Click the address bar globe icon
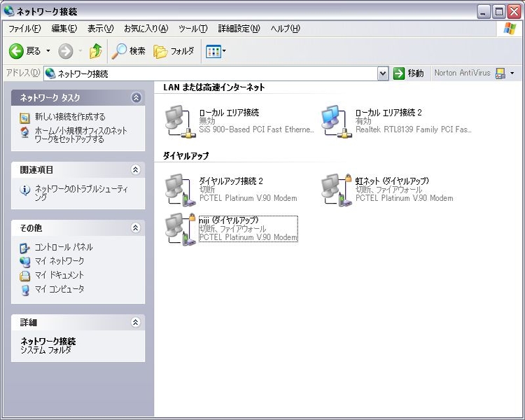 [x=50, y=73]
